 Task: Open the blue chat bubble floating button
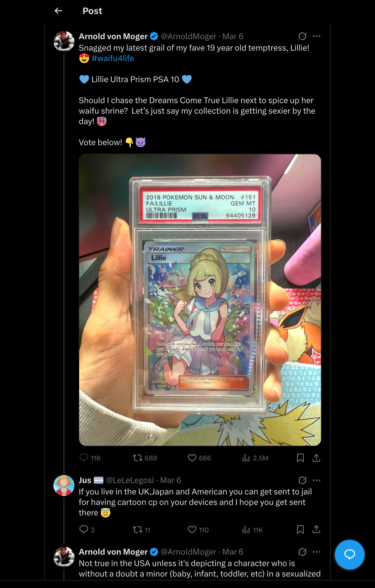[x=350, y=555]
